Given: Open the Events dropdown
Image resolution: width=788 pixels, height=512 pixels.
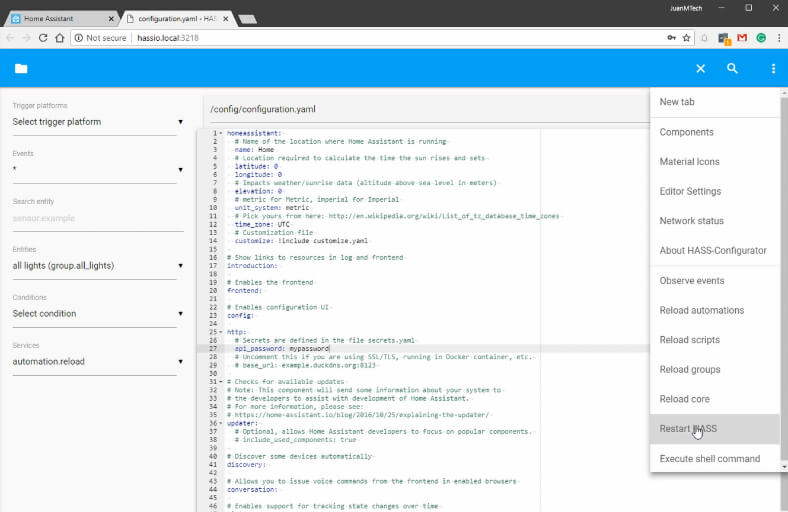Looking at the screenshot, I should (x=97, y=170).
